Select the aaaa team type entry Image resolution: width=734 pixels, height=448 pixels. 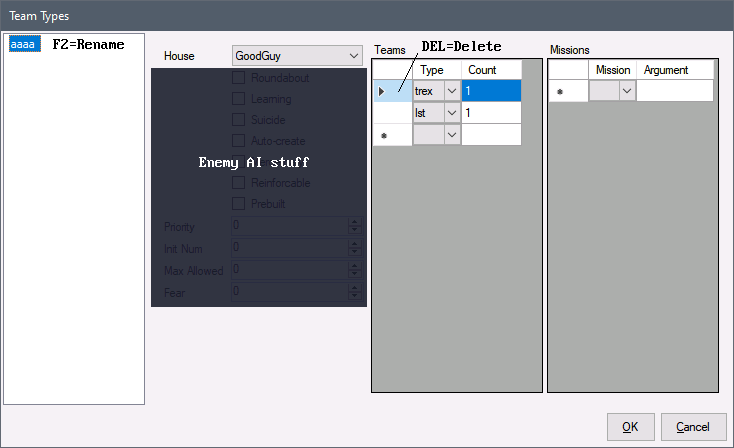coord(24,44)
